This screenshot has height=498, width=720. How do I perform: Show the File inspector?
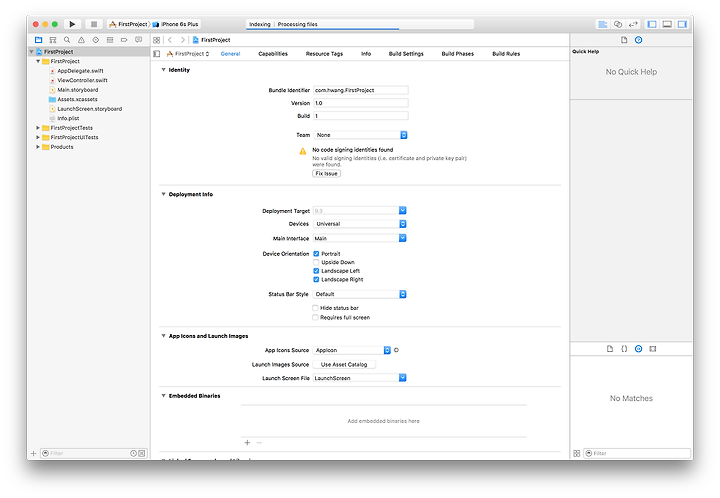point(624,40)
